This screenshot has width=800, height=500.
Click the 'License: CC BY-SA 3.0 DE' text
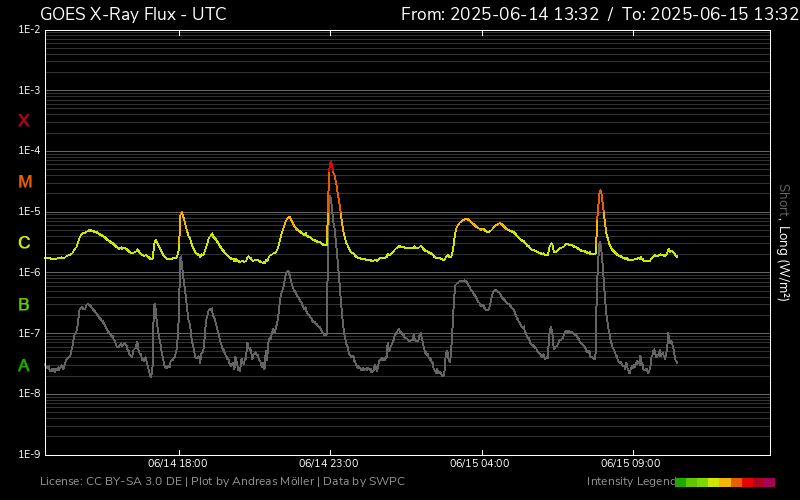pos(111,482)
